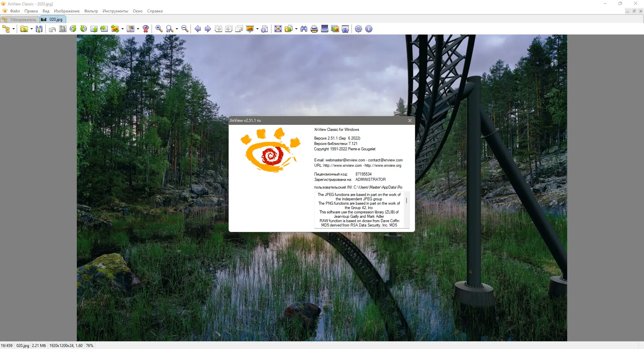The image size is (644, 349).
Task: Start a slideshow from the toolbar
Action: click(250, 29)
